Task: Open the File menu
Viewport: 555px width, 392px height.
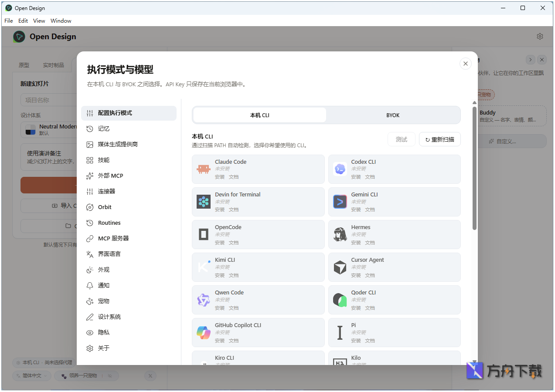Action: [x=9, y=20]
